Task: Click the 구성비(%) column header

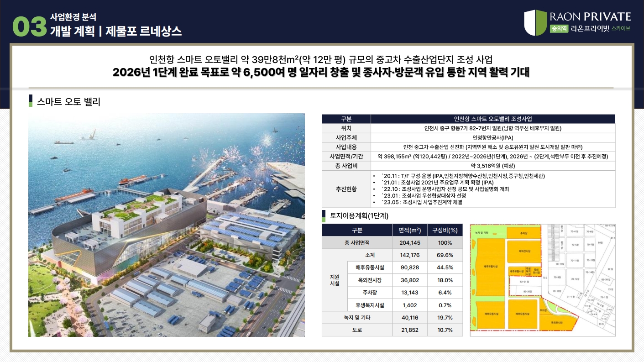Action: coord(445,230)
